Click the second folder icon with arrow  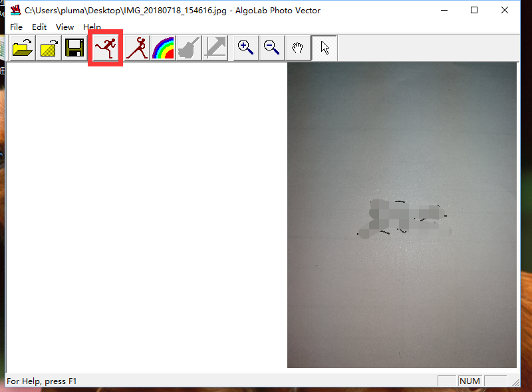49,49
